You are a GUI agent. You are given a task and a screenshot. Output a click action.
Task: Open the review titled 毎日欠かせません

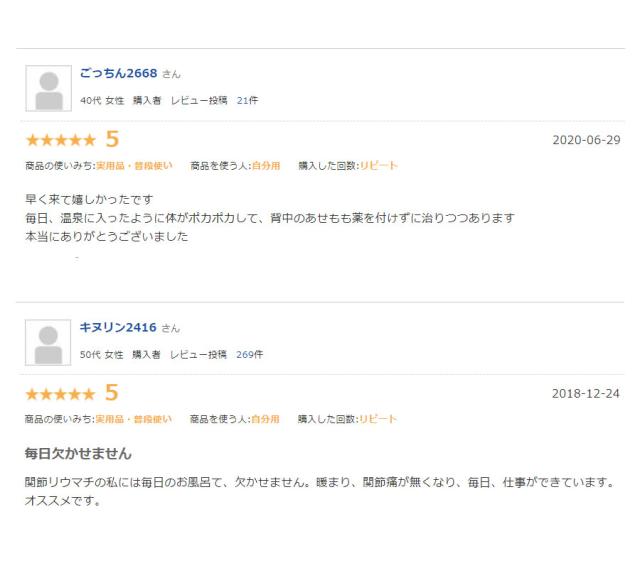(78, 454)
